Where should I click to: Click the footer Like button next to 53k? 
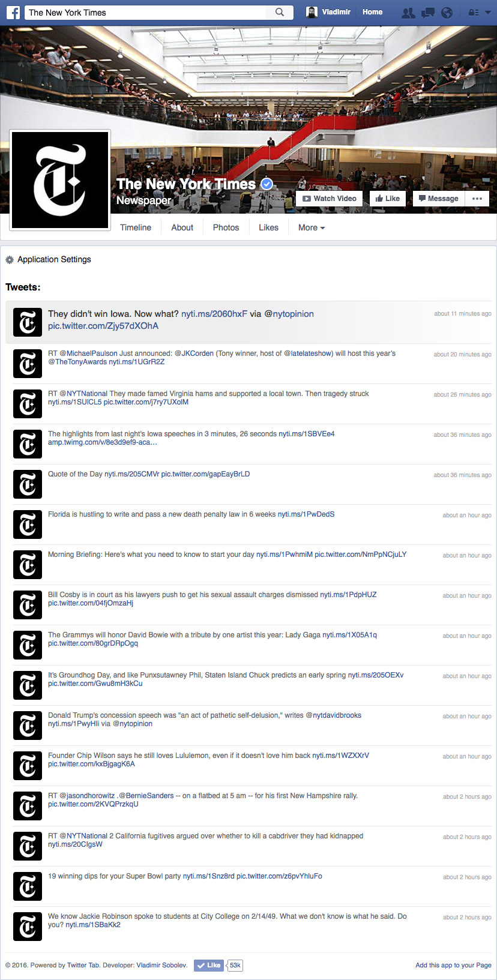click(209, 965)
